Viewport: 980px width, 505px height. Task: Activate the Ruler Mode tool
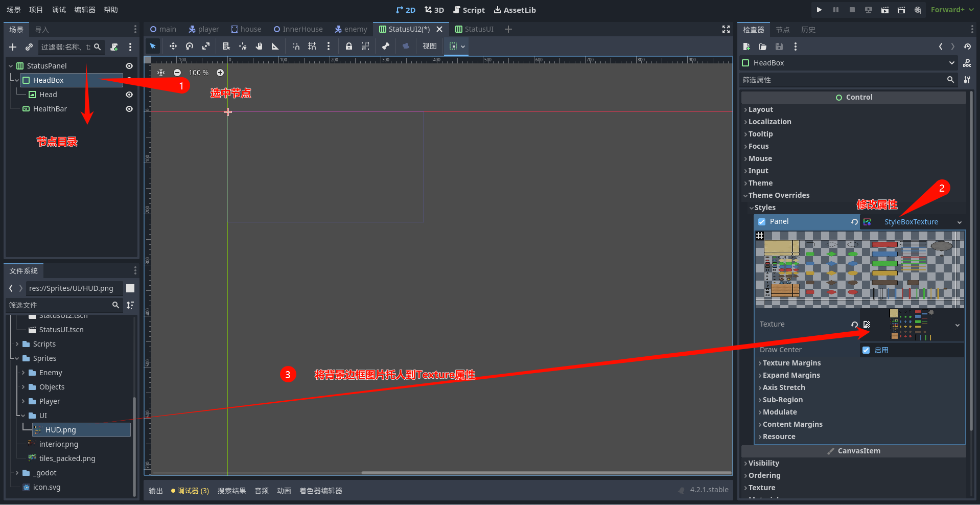click(275, 46)
